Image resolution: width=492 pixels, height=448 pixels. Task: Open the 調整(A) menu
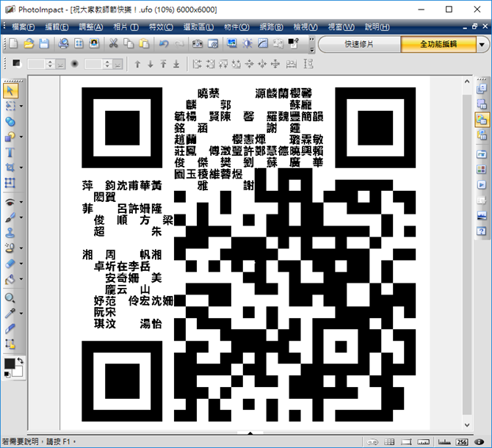click(x=91, y=27)
